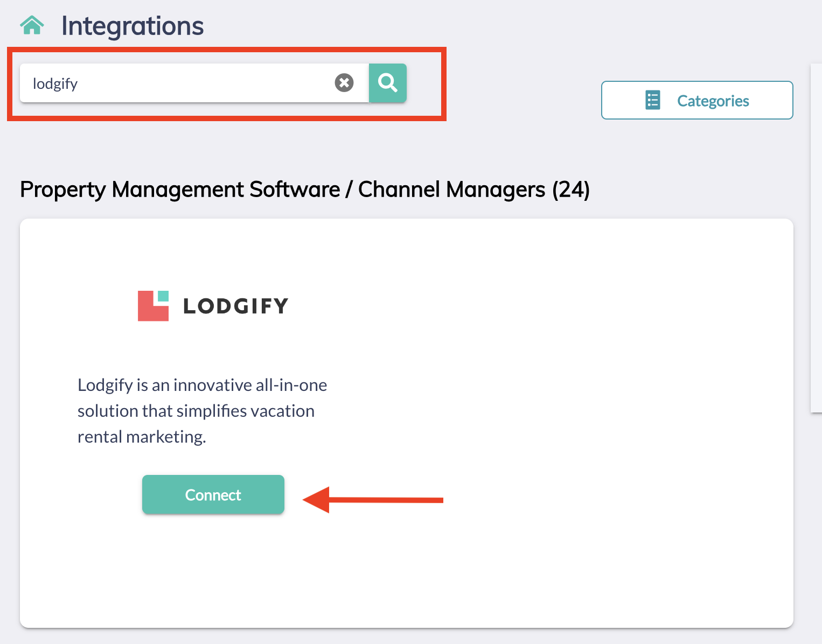Clear the search text with the X icon
This screenshot has width=822, height=644.
(x=344, y=83)
